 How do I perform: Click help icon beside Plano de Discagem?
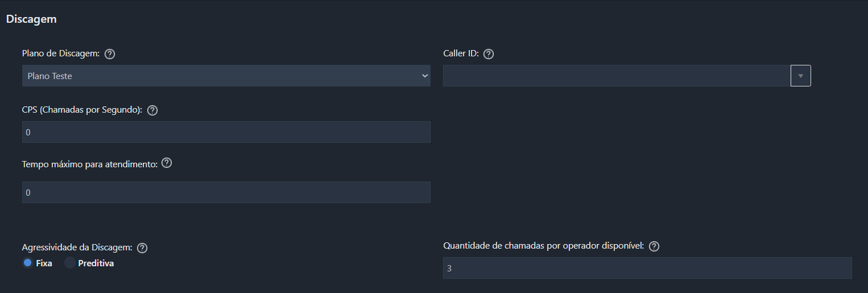[110, 54]
